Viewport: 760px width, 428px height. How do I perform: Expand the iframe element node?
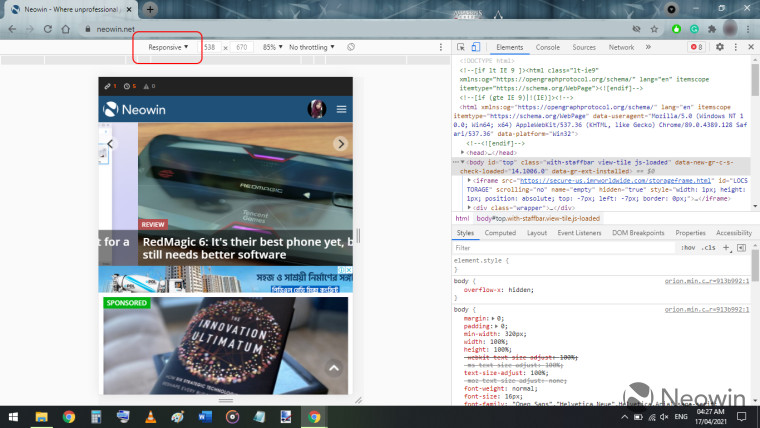point(469,180)
